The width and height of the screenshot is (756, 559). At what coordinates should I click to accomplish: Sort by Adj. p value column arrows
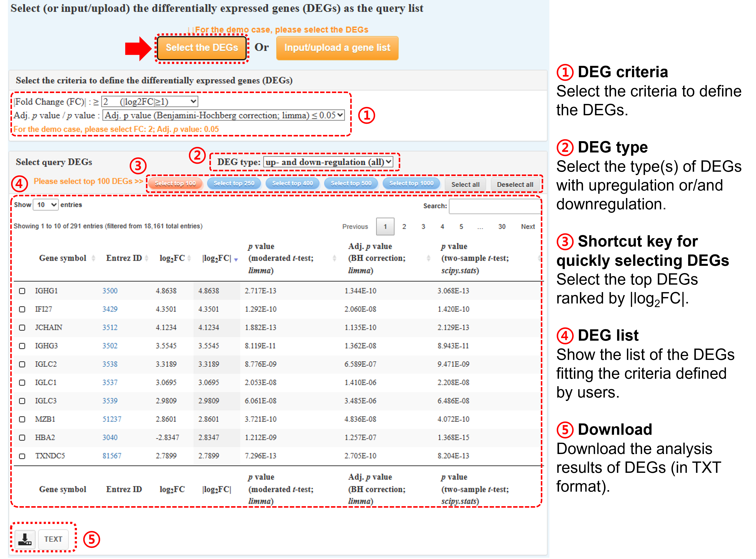pyautogui.click(x=428, y=258)
